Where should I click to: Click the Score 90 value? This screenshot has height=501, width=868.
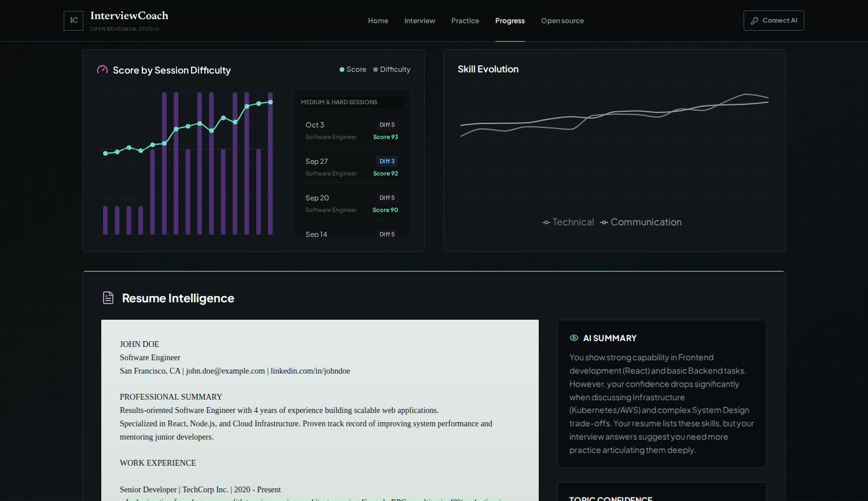pos(385,210)
